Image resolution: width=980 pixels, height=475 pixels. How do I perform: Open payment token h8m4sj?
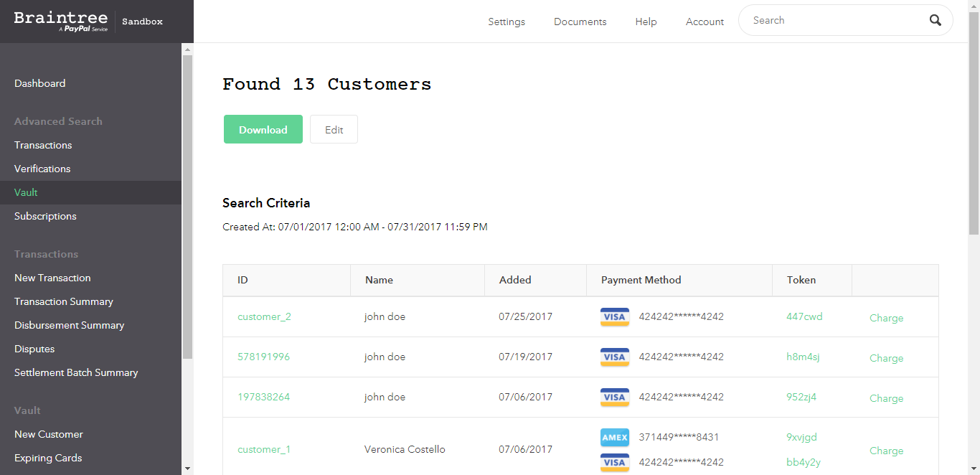(803, 357)
